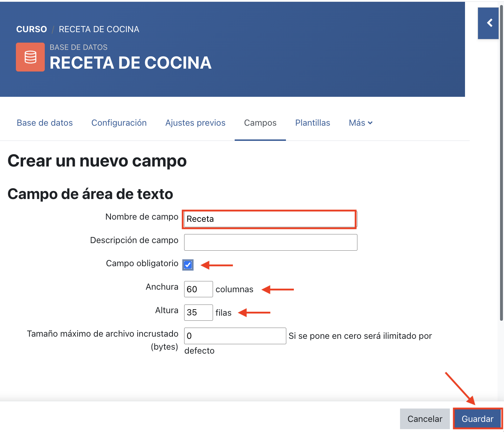Click the Cancelar button

[x=425, y=419]
